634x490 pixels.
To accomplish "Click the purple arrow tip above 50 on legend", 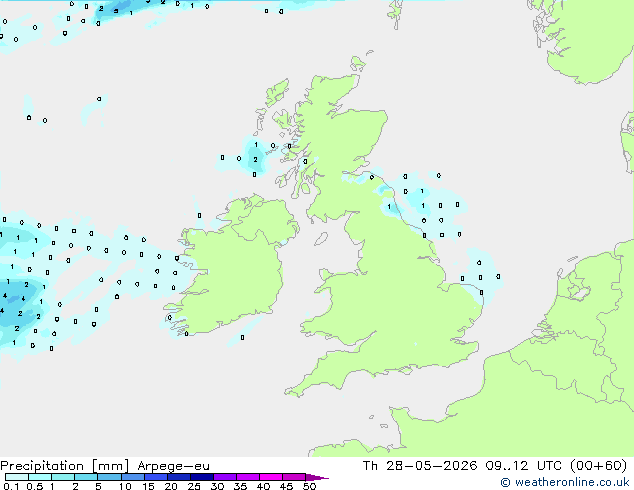I will pyautogui.click(x=317, y=477).
